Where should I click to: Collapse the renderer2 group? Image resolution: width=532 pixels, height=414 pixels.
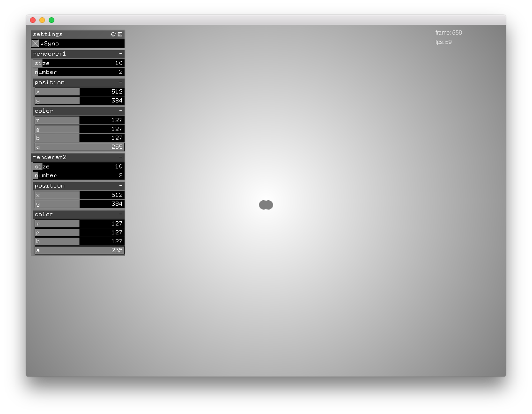(x=121, y=157)
